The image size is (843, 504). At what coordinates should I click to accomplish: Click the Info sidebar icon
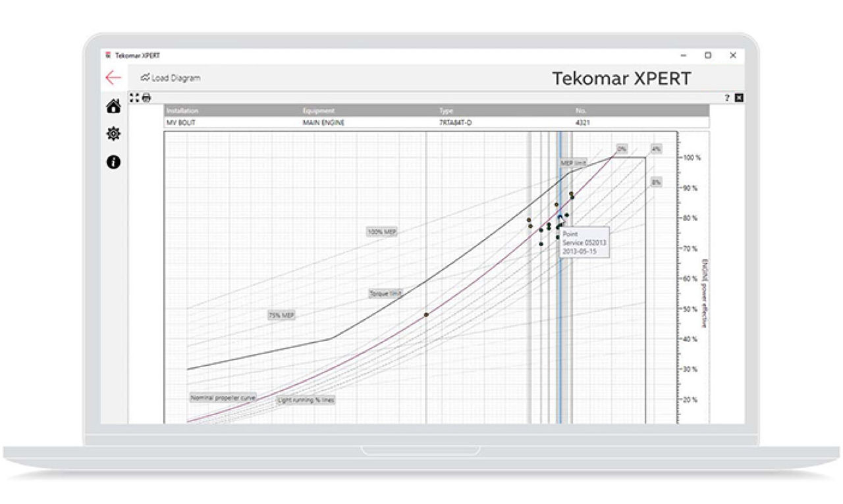tap(114, 160)
